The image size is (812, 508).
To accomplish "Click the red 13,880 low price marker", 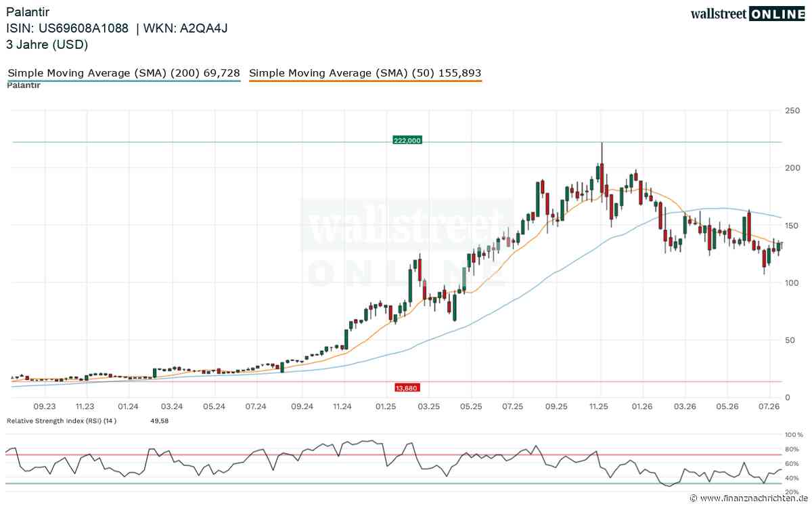I will (x=407, y=387).
